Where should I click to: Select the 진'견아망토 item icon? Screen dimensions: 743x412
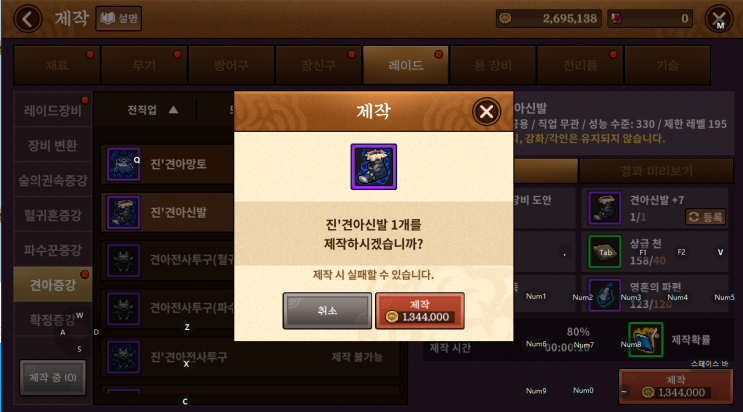[123, 164]
